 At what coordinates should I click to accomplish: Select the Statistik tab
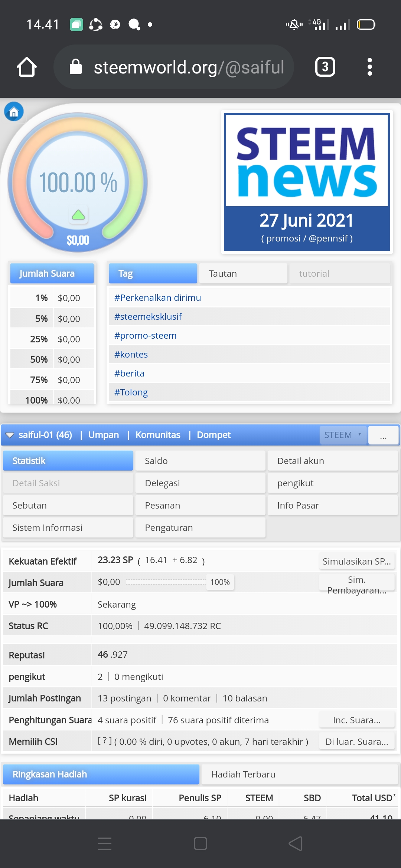click(x=68, y=461)
